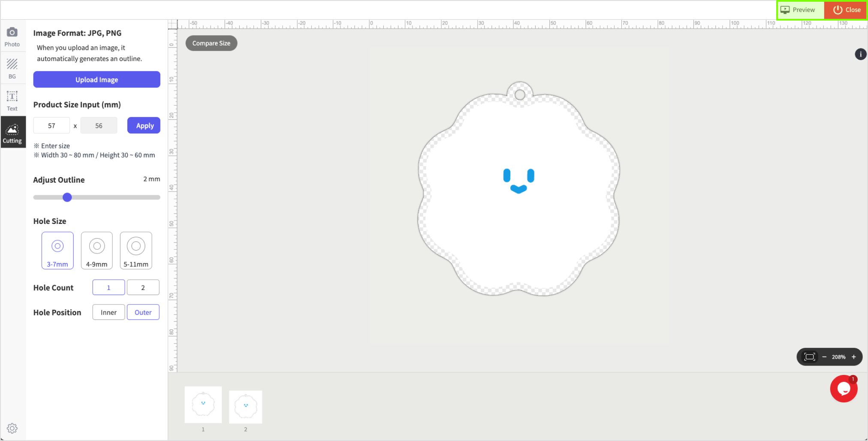Choose the 4-9mm hole size
868x441 pixels.
pyautogui.click(x=97, y=251)
